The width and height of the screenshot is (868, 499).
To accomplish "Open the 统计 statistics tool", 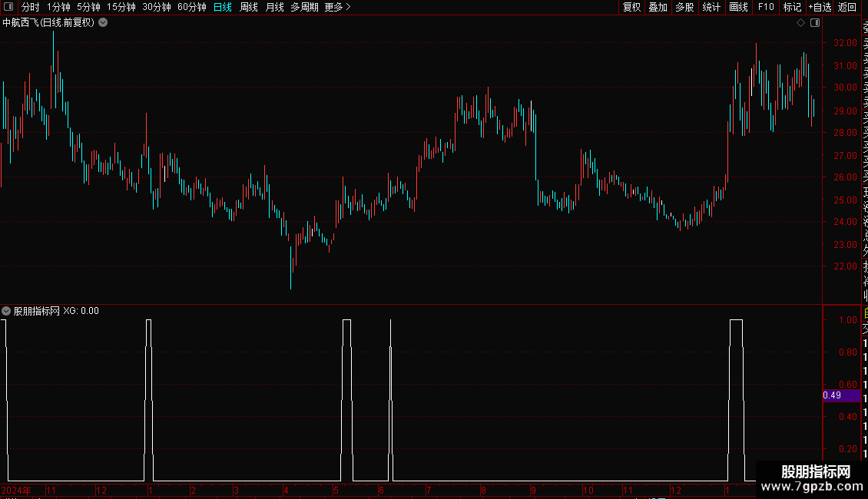I will (711, 7).
